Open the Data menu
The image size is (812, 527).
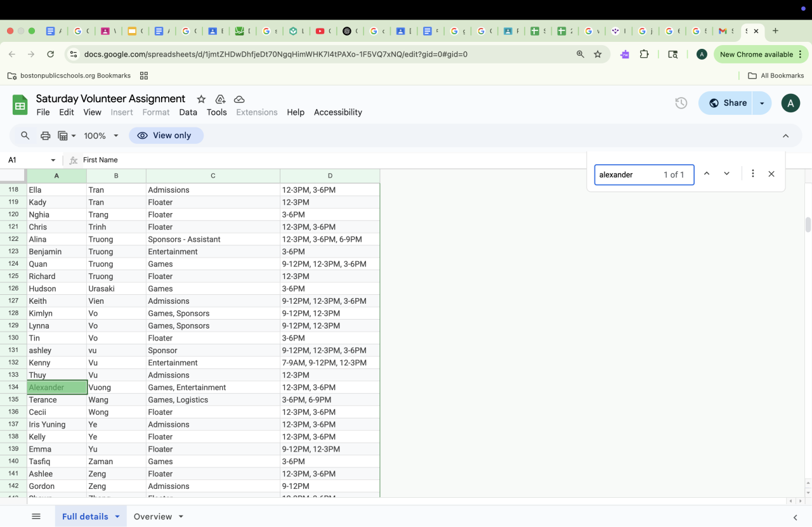click(188, 112)
